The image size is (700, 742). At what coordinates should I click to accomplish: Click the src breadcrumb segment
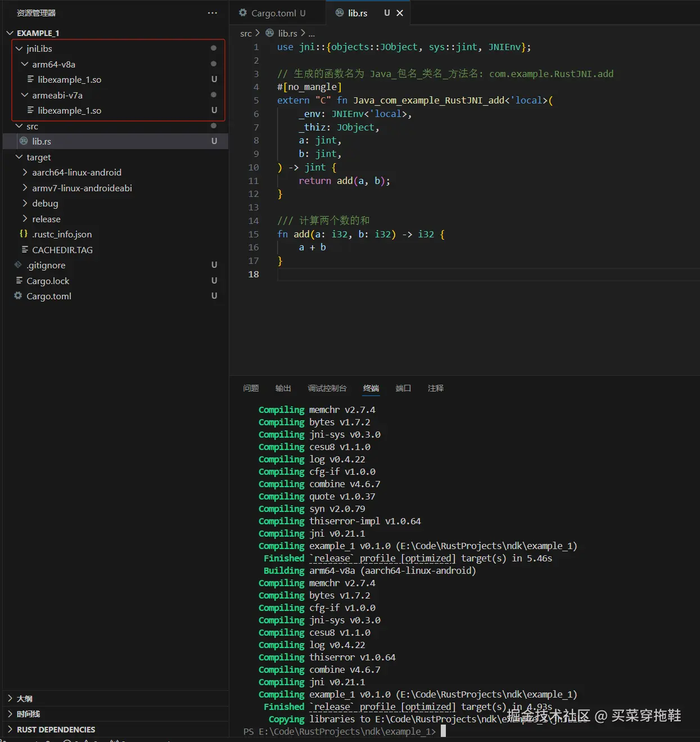tap(246, 34)
